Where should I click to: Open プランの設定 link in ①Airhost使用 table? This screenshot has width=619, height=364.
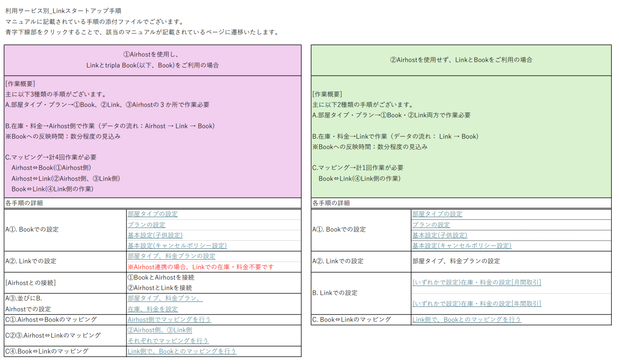click(146, 225)
